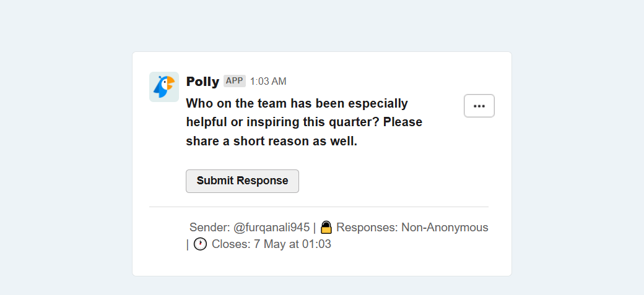
Task: Click the 01:03 closing time in the footer
Action: pyautogui.click(x=316, y=244)
